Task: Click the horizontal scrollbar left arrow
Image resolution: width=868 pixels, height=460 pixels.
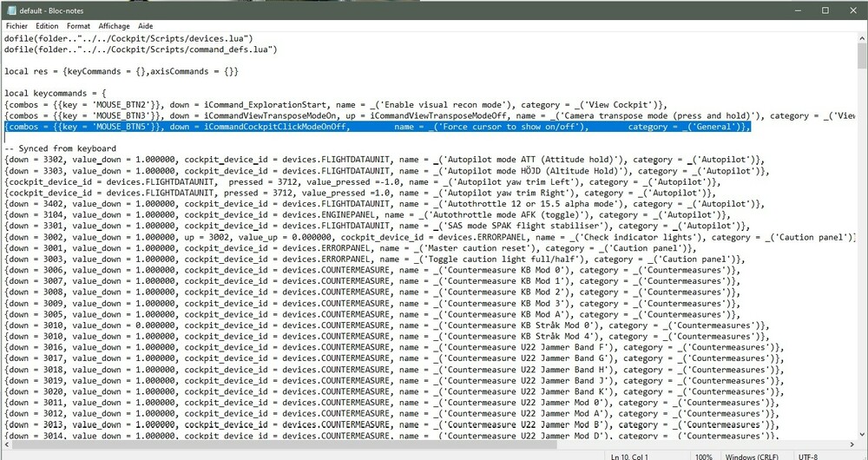Action: click(x=5, y=444)
